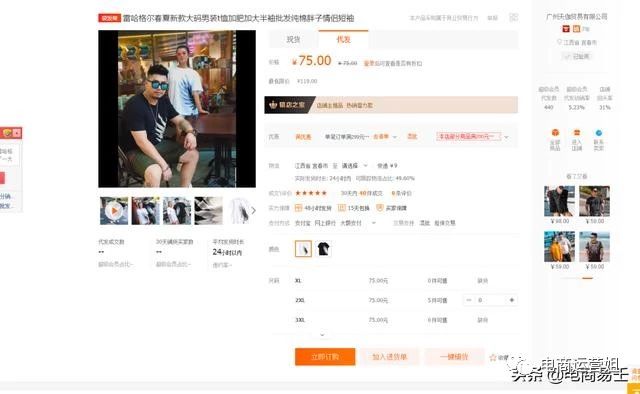Switch to the 现货 tab
The image size is (640, 394).
(x=293, y=40)
